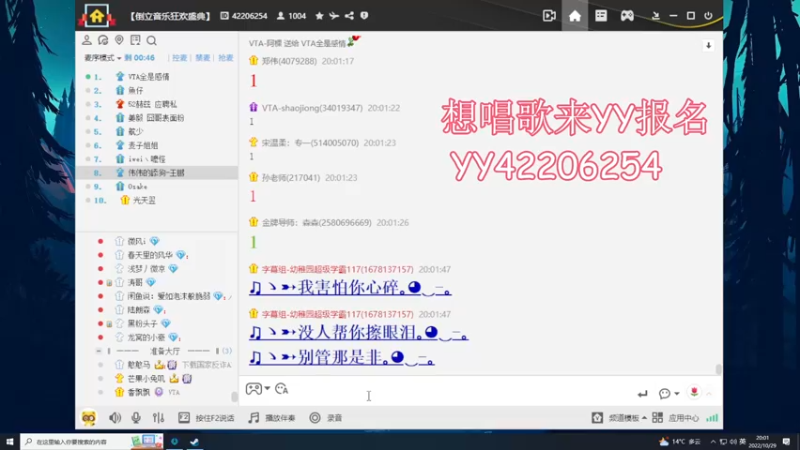Open the queue mode dropdown

point(103,58)
